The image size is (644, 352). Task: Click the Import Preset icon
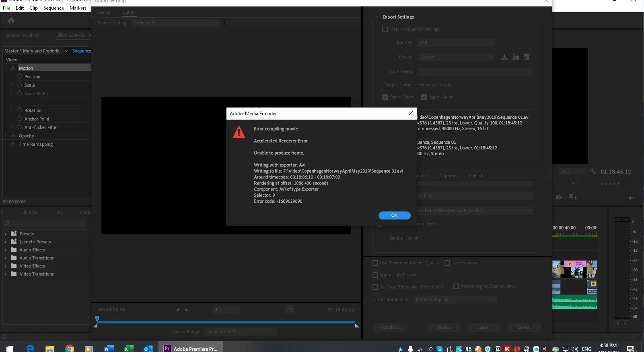click(515, 57)
